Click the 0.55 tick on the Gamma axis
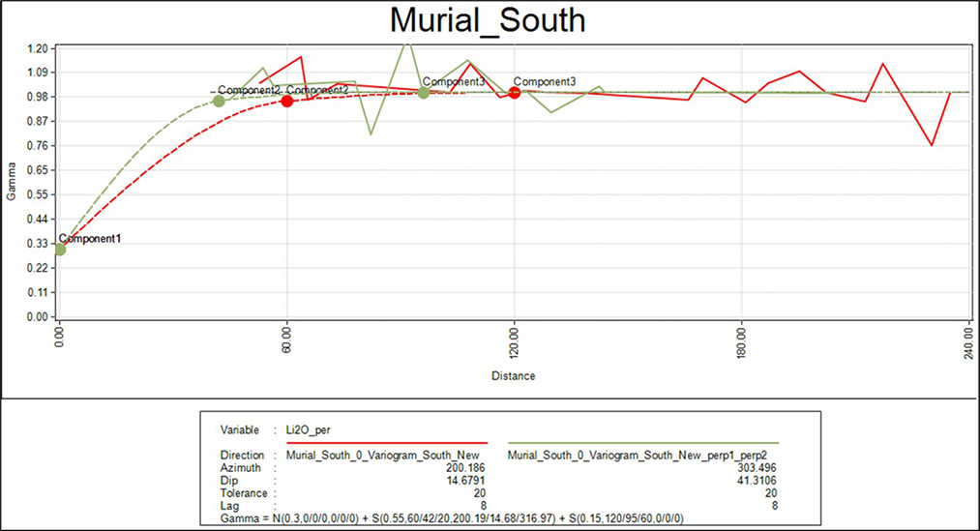Screen dimensions: 980x531 (x=38, y=194)
